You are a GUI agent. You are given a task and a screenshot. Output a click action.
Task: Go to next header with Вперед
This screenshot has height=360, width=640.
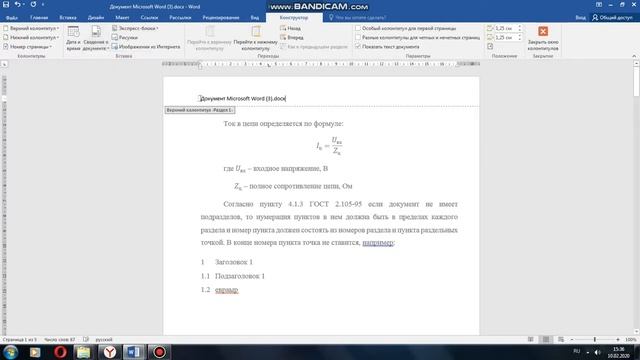pos(292,37)
